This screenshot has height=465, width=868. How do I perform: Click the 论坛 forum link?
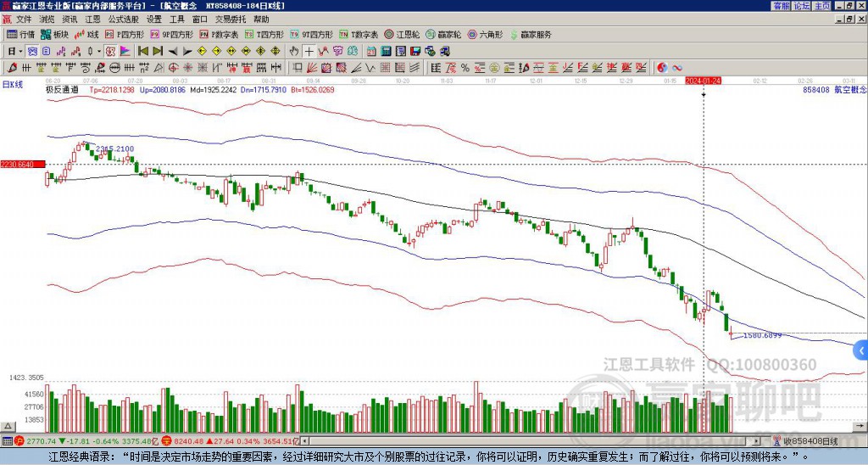(802, 6)
